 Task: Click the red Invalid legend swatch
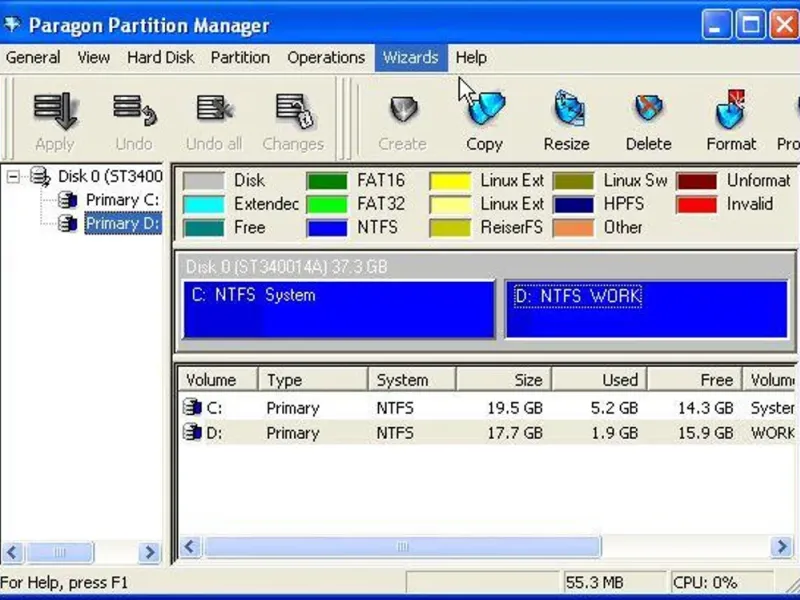696,205
